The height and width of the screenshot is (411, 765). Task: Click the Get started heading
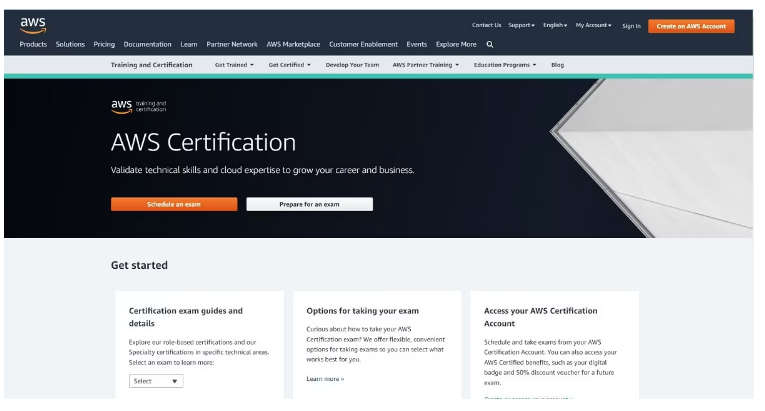pyautogui.click(x=139, y=265)
